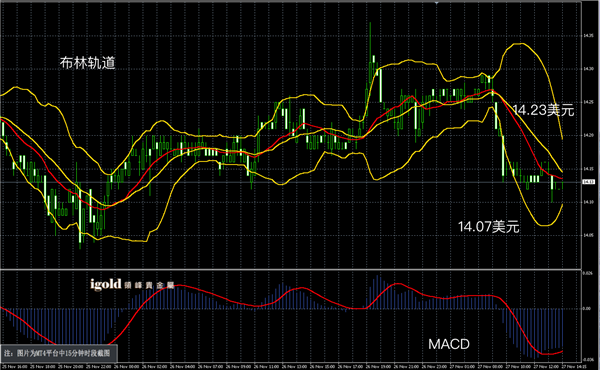Viewport: 600px width, 370px height.
Task: Click the 14.35 price axis label
Action: click(588, 36)
